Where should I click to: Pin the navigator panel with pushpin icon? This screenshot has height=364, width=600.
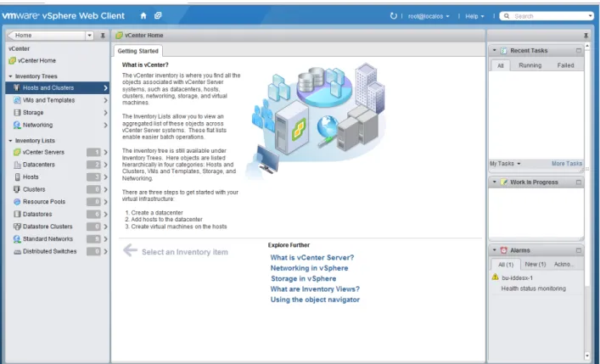coord(103,36)
